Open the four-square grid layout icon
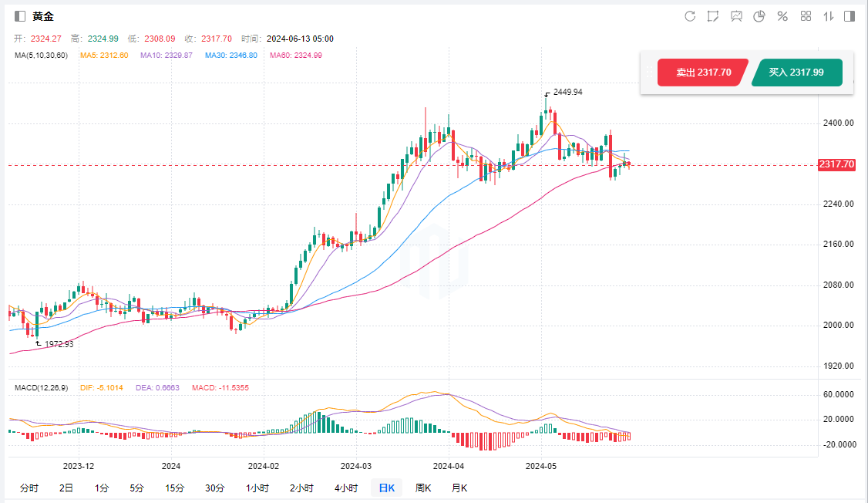 (806, 16)
